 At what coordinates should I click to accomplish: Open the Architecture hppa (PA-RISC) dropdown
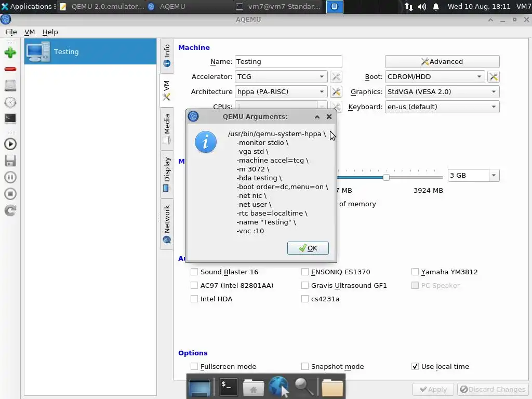click(281, 91)
